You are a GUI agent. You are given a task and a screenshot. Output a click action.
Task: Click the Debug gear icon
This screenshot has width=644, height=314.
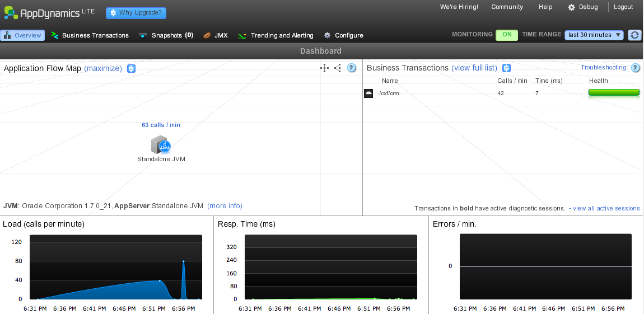pos(571,7)
